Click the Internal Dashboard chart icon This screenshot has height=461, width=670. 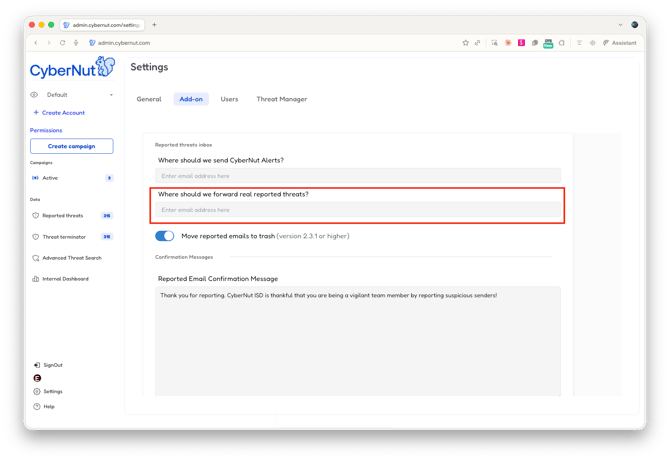point(35,279)
